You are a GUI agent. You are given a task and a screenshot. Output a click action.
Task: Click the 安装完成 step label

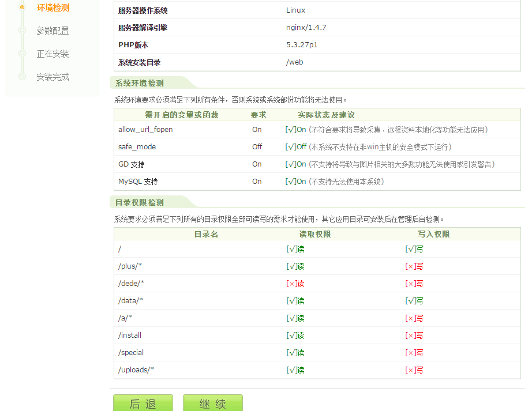[53, 77]
